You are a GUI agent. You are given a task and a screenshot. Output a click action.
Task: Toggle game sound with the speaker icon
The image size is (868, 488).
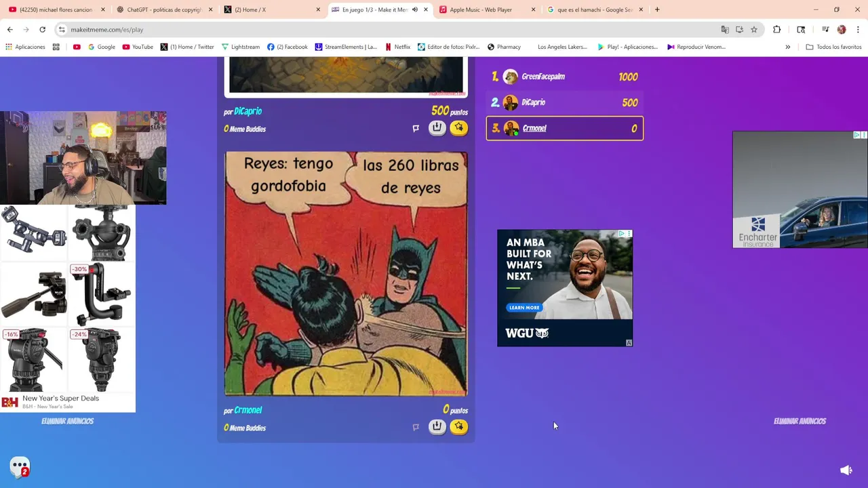(x=846, y=470)
